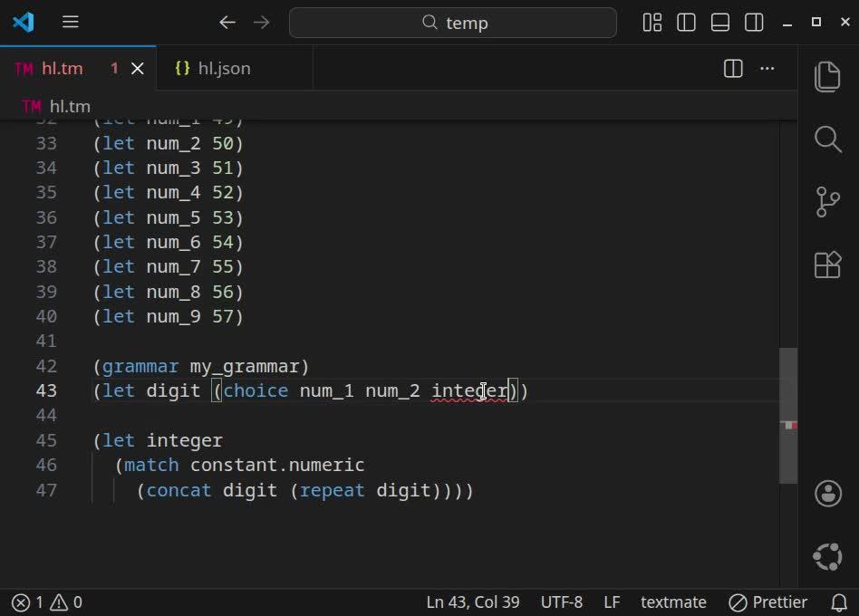Click the temp search box in title bar

[452, 23]
